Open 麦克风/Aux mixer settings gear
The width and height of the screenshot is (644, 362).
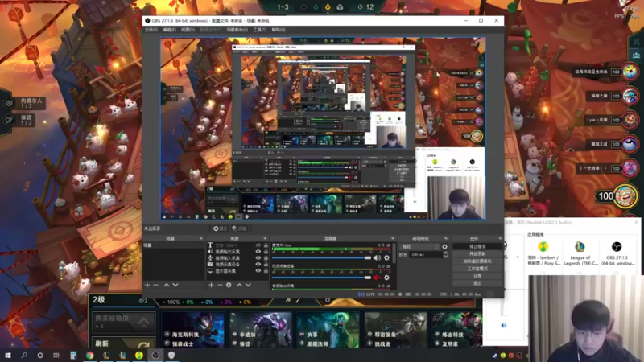pyautogui.click(x=386, y=257)
